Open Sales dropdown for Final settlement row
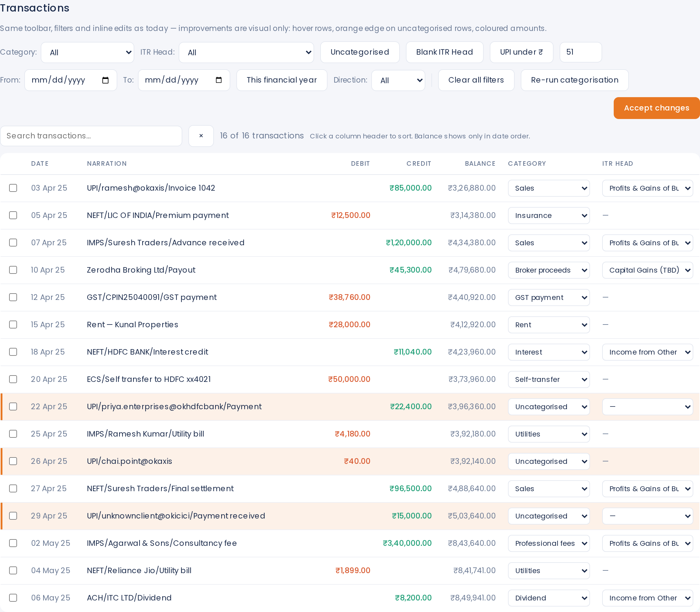Screen dimensions: 700x612 point(549,489)
